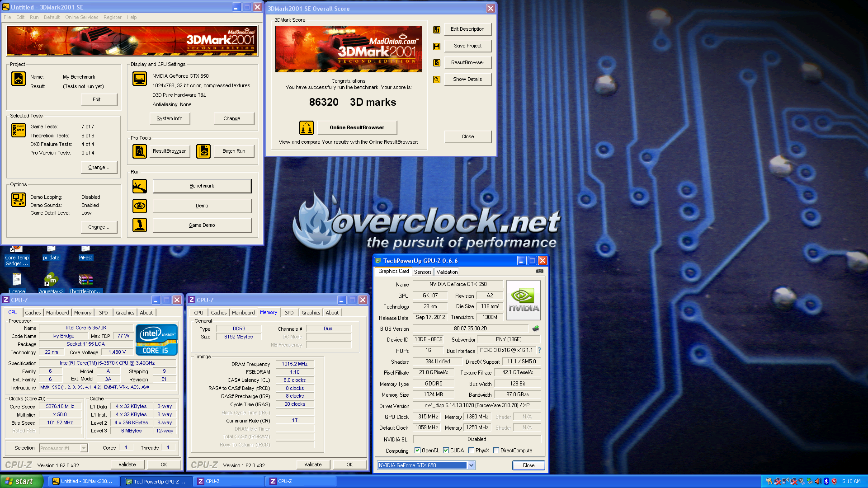Click the Save Project floppy icon

tap(437, 46)
